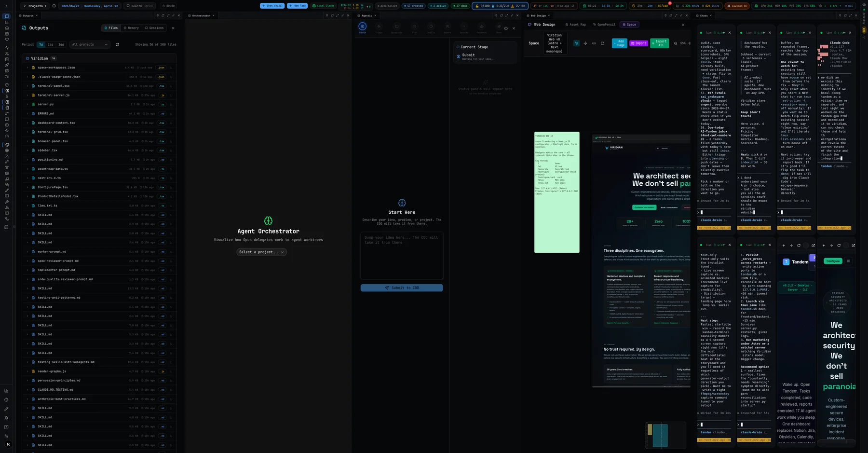Switch to the Files tab in Outputs
The height and width of the screenshot is (453, 868).
pyautogui.click(x=111, y=28)
